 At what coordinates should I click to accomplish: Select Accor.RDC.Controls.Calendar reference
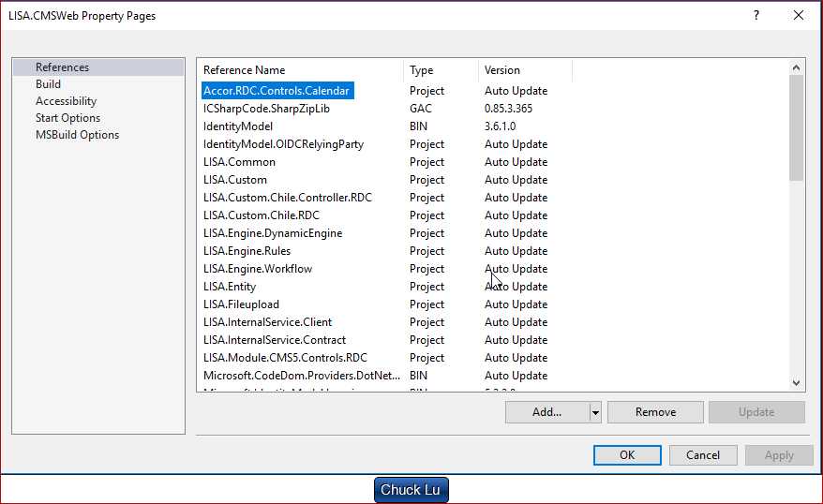point(277,91)
